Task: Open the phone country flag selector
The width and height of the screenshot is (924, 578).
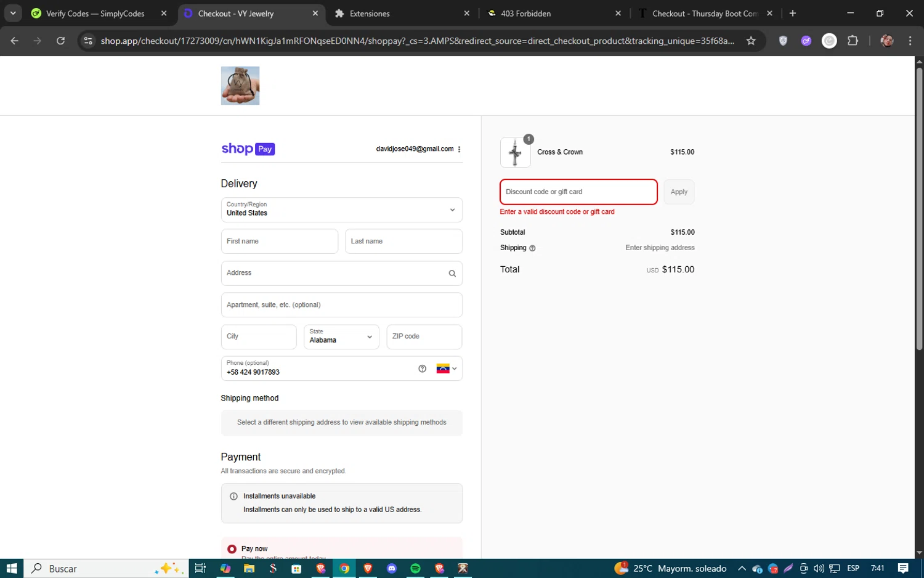Action: click(447, 368)
